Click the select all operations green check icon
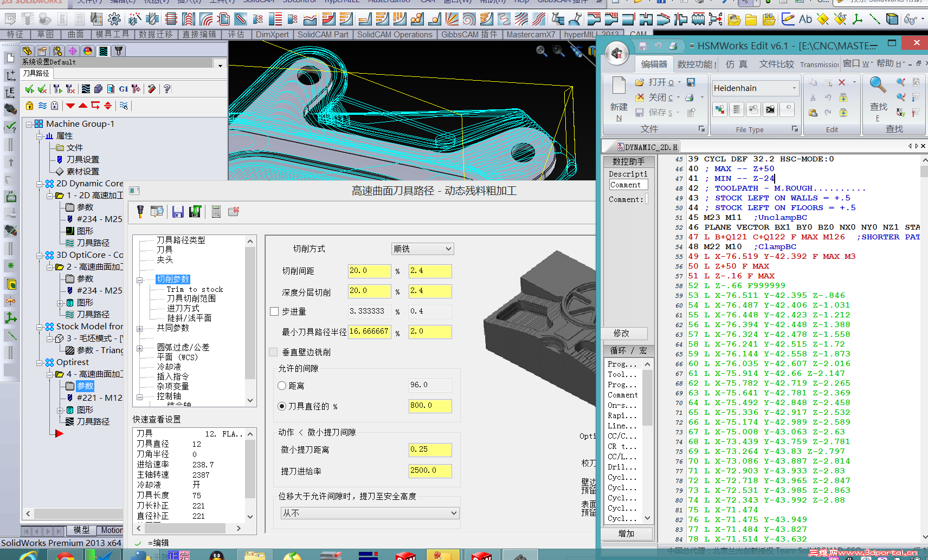Screen dimensions: 928x560 tap(29, 89)
